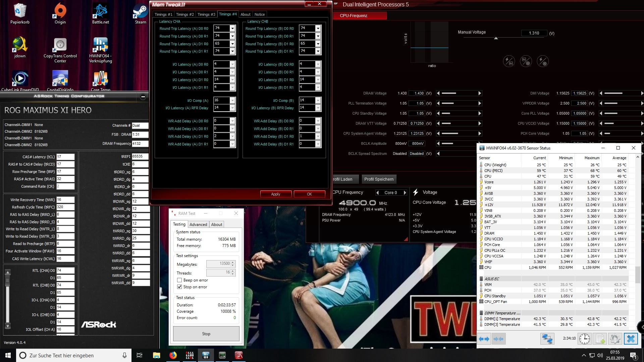This screenshot has width=644, height=362.
Task: Toggle Beep on error checkbox
Action: 179,280
